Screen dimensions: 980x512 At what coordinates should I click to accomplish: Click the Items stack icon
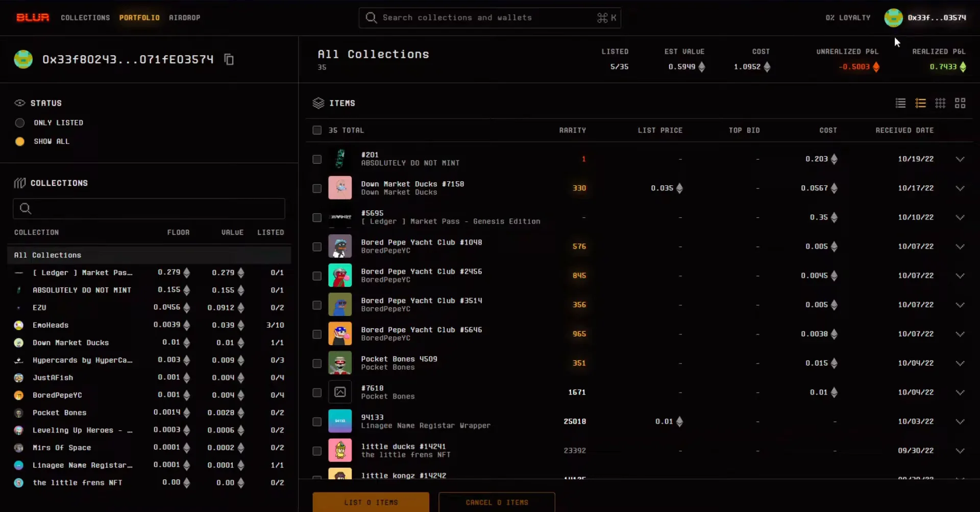[318, 103]
